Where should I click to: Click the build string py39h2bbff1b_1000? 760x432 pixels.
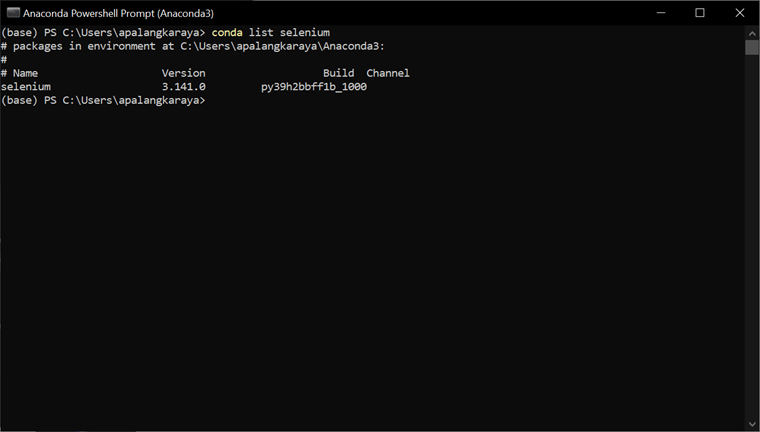click(x=314, y=87)
